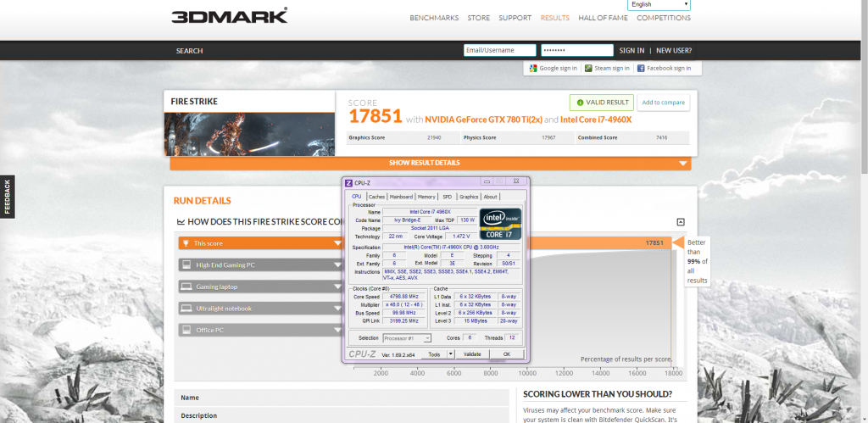Click the orange score 17851
Viewport: 868px width, 423px height.
375,117
